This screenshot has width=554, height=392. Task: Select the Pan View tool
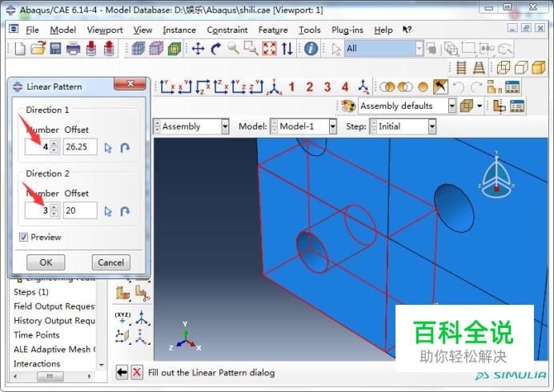pyautogui.click(x=198, y=48)
